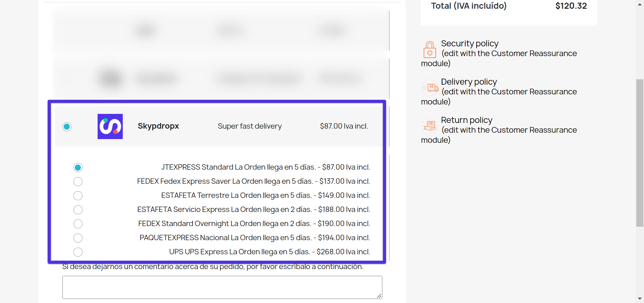Click the scrollbar up arrow
This screenshot has height=303, width=644.
(640, 4)
